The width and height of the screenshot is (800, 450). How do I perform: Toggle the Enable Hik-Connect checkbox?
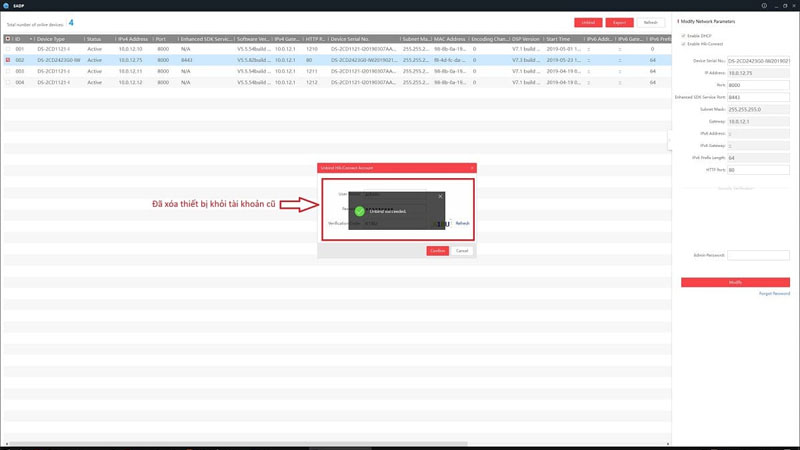[683, 44]
